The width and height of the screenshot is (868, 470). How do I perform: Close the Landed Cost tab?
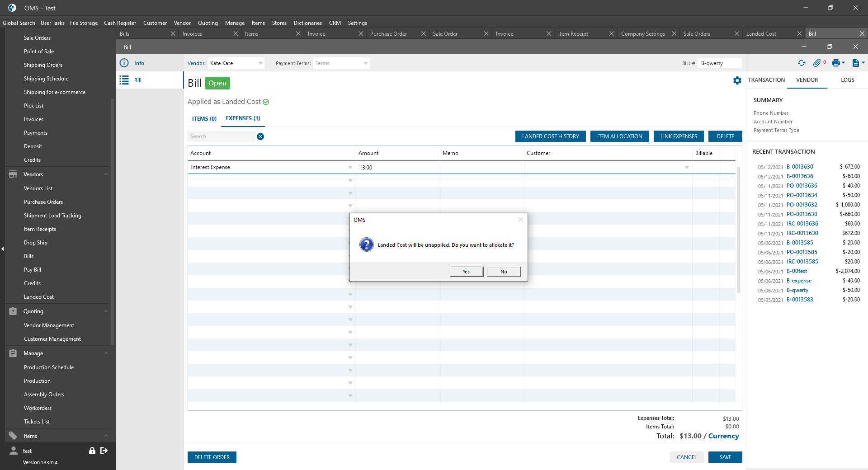(x=799, y=34)
